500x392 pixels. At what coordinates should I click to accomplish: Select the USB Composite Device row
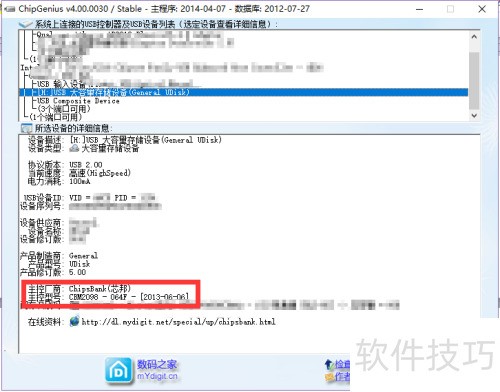[x=78, y=101]
